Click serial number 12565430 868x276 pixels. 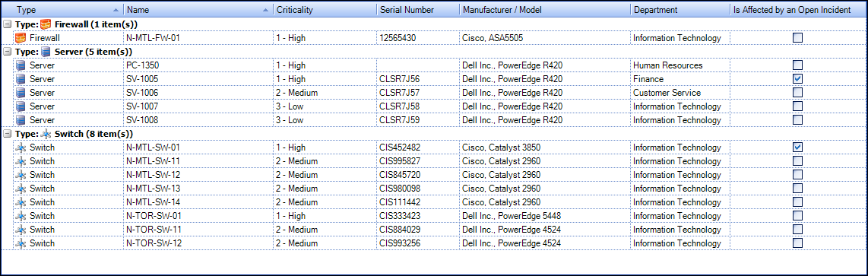click(x=398, y=38)
